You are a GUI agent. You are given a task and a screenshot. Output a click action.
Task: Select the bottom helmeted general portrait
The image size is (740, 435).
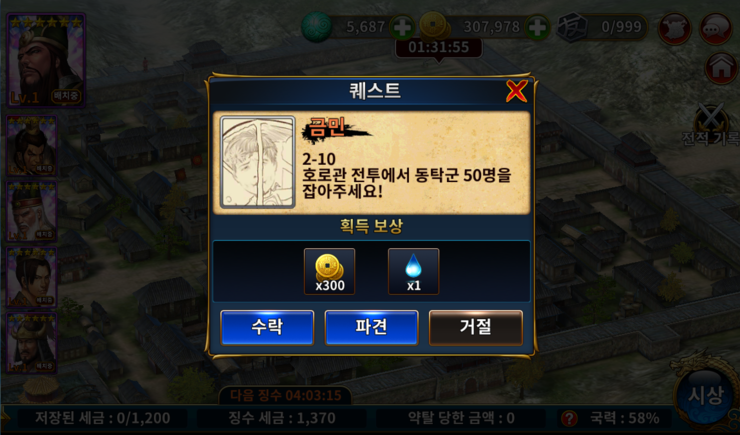click(x=32, y=343)
